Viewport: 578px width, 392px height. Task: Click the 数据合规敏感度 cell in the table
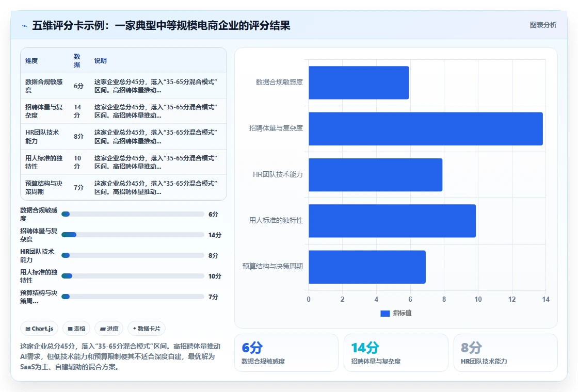44,86
